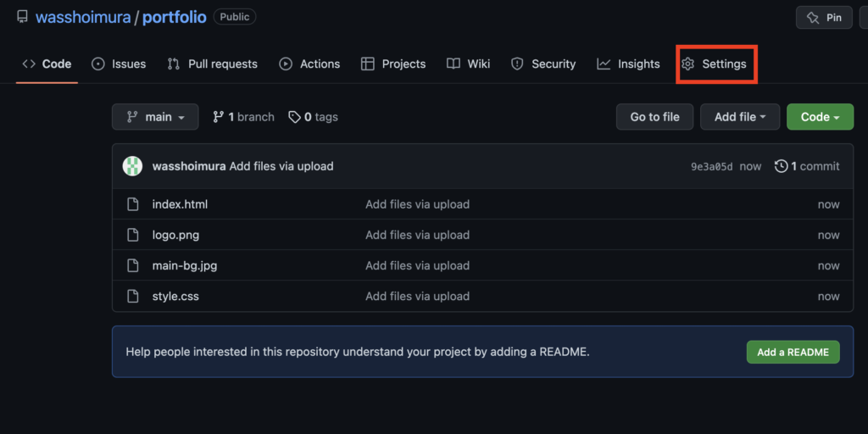The image size is (868, 434).
Task: Open the portfolio repository link
Action: coord(175,17)
